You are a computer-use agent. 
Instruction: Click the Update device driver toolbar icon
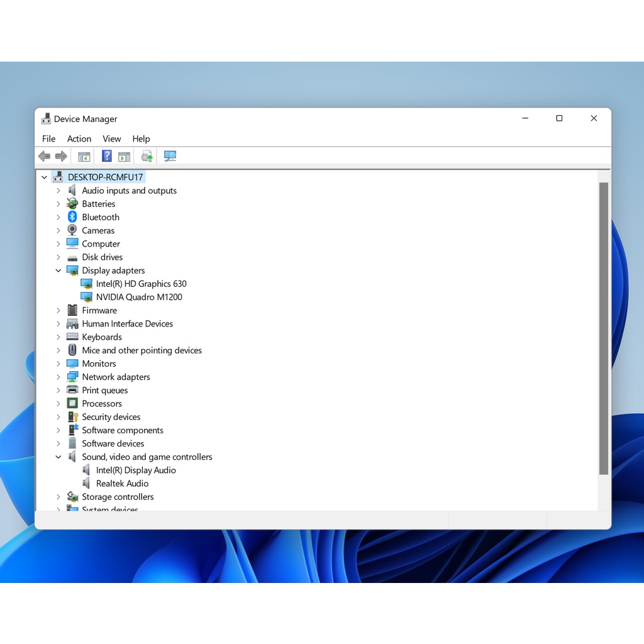tap(147, 157)
